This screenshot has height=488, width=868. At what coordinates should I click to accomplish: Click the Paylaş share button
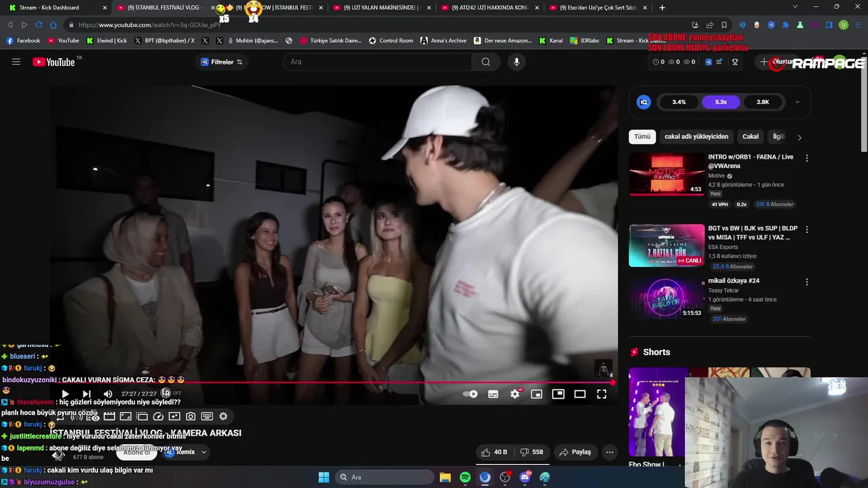(574, 452)
